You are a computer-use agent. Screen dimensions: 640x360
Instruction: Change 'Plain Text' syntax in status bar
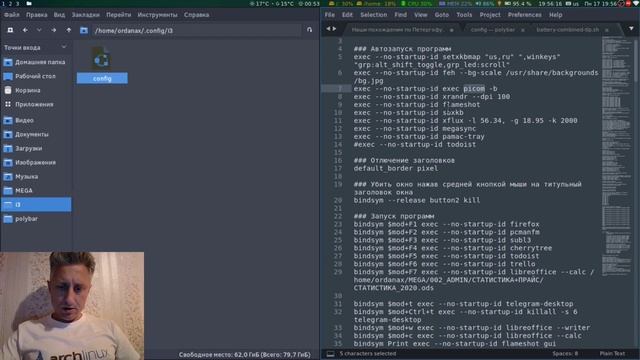(612, 354)
